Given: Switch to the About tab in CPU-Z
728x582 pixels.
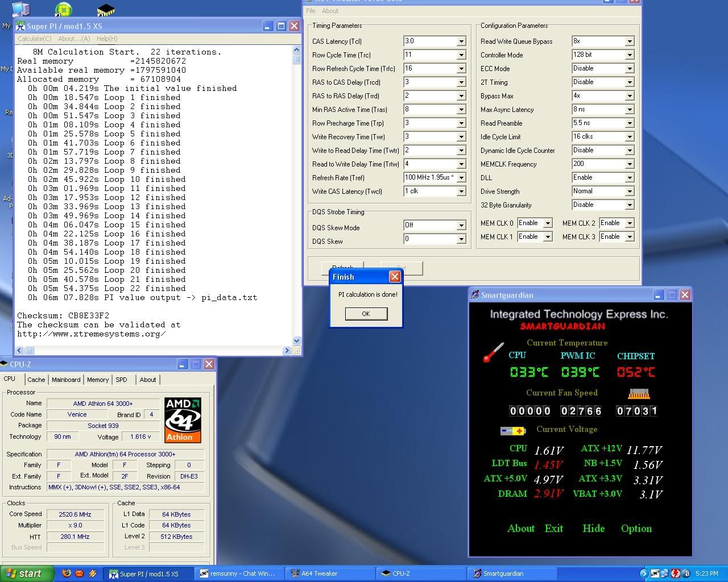Looking at the screenshot, I should [148, 380].
